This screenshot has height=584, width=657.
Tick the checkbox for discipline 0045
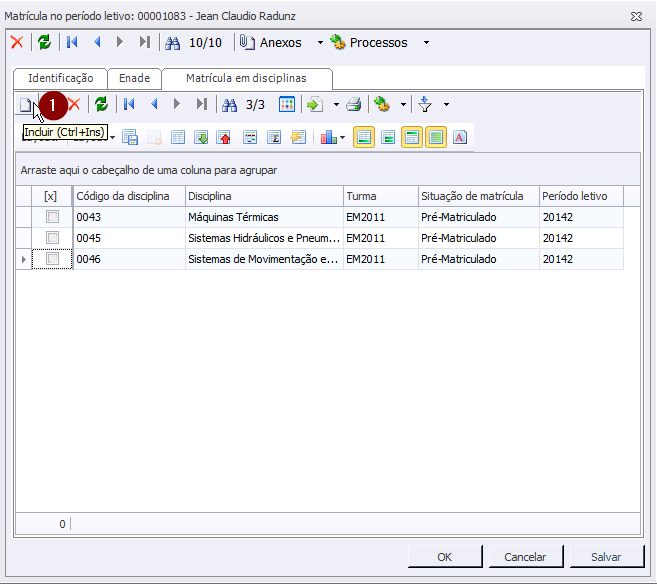tap(52, 238)
